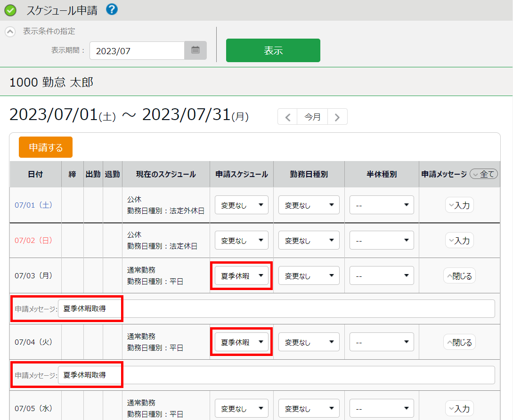This screenshot has height=420, width=513.
Task: Open the calendar picker for display period
Action: 195,50
